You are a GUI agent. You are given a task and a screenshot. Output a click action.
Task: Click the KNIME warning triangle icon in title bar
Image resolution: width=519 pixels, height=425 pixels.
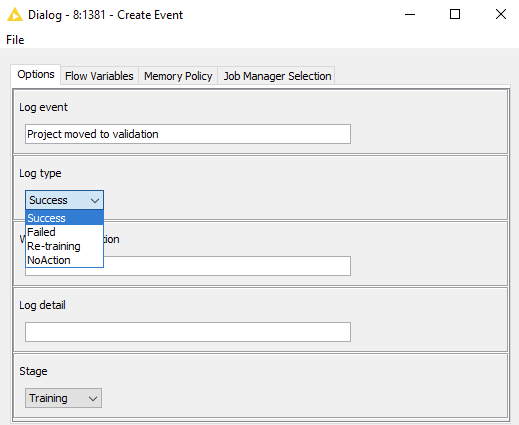[x=15, y=15]
